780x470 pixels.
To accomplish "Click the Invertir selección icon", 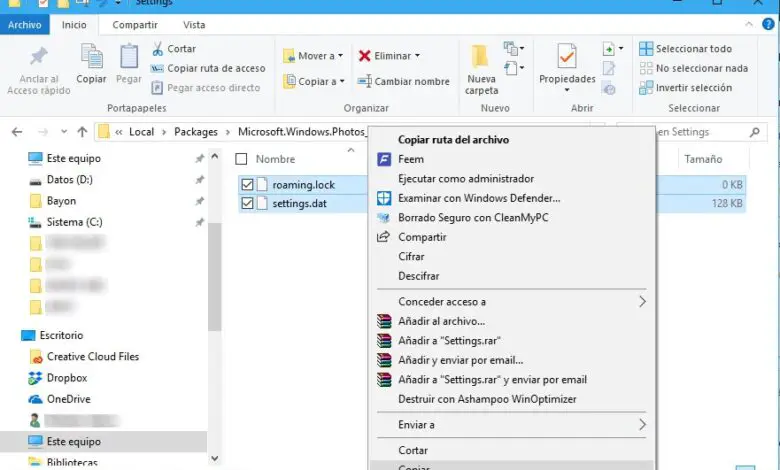I will [x=646, y=88].
